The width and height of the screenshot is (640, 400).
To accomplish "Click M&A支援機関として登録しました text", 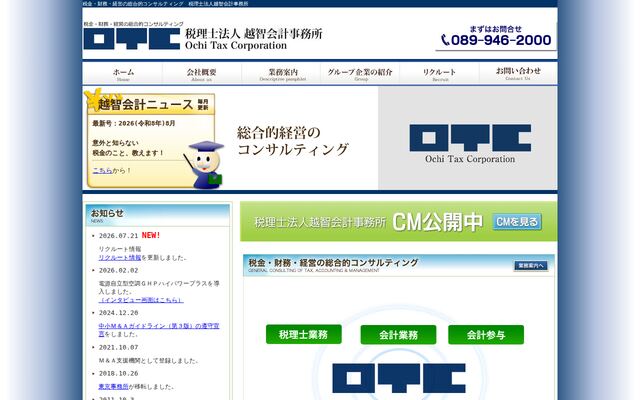I will coord(148,361).
